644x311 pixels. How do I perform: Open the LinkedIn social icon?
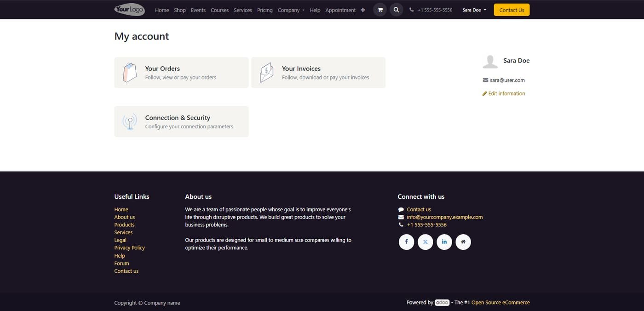444,242
